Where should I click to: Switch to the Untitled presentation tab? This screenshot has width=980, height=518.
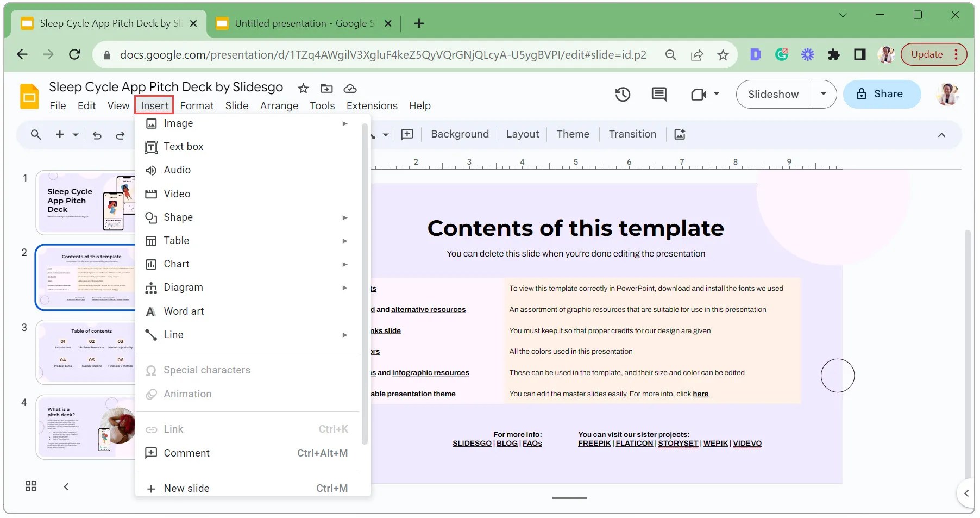[x=299, y=23]
